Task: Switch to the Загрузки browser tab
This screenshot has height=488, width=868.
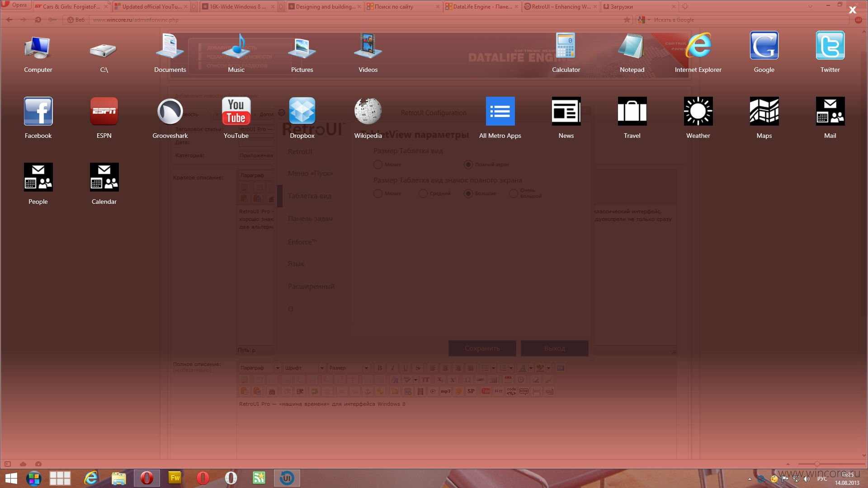Action: [x=639, y=6]
